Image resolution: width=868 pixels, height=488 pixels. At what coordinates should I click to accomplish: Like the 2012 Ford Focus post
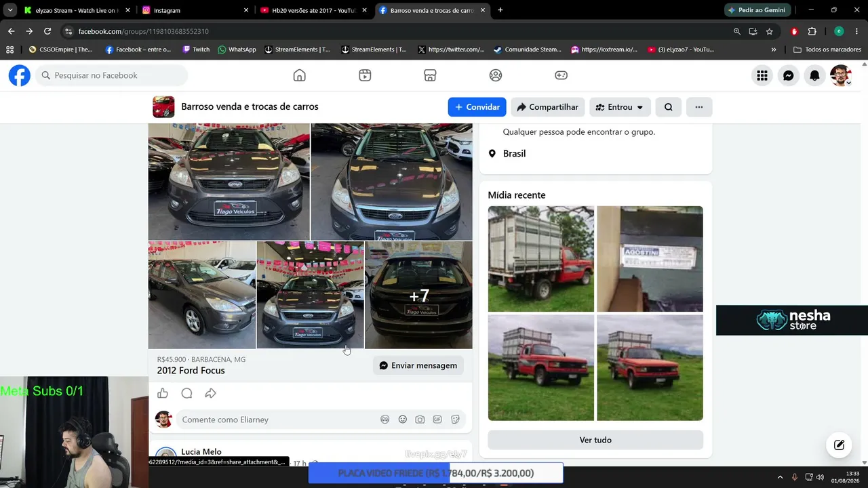(163, 393)
